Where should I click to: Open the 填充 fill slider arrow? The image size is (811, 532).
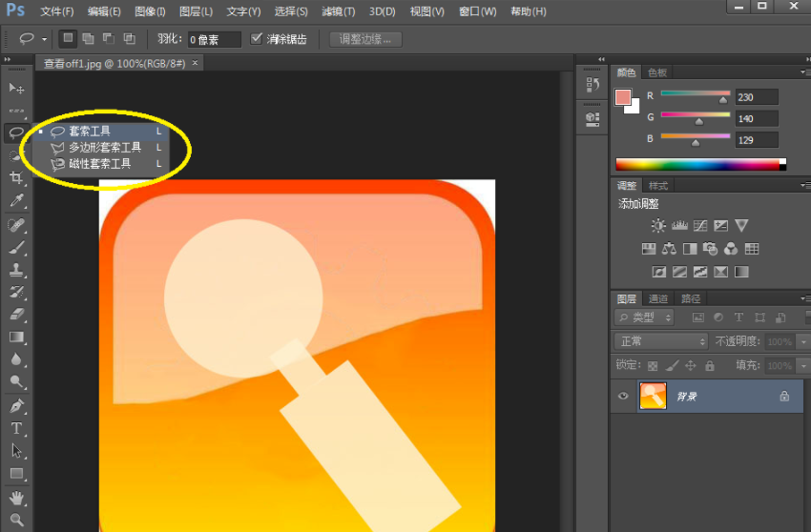click(803, 365)
